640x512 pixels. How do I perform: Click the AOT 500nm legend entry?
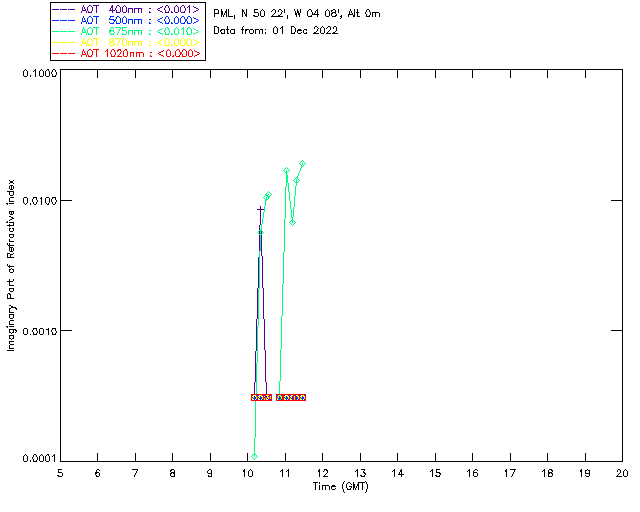[127, 20]
